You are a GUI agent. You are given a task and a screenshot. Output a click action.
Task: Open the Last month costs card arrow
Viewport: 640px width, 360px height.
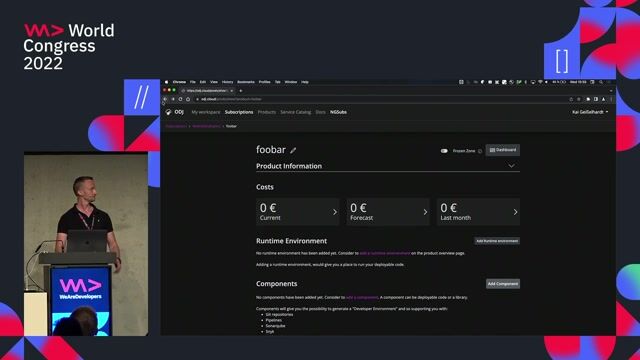515,212
